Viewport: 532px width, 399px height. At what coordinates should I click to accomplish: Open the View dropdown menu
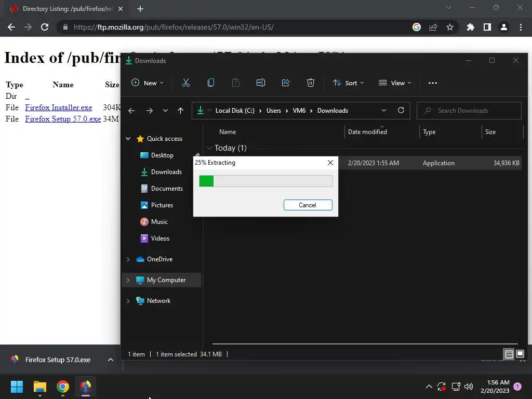pyautogui.click(x=395, y=83)
